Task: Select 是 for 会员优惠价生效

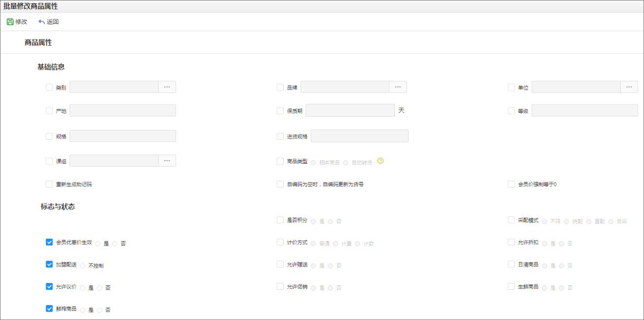Action: tap(98, 244)
